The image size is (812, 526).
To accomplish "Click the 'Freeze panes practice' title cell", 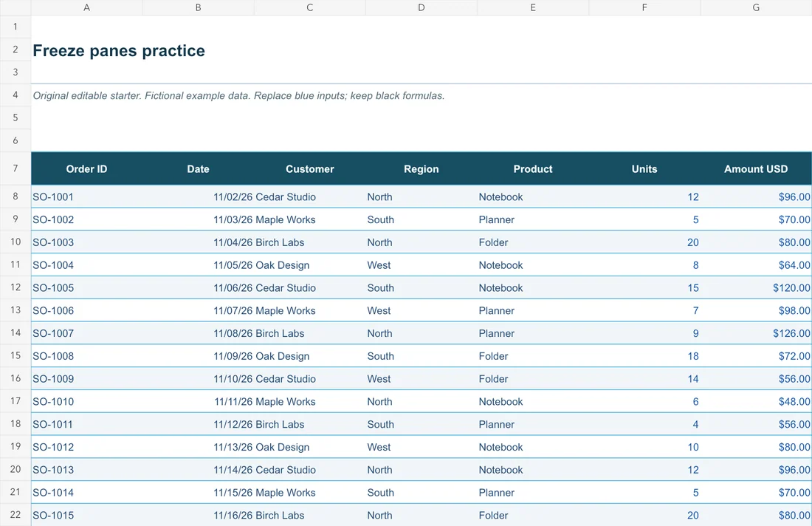I will [119, 51].
